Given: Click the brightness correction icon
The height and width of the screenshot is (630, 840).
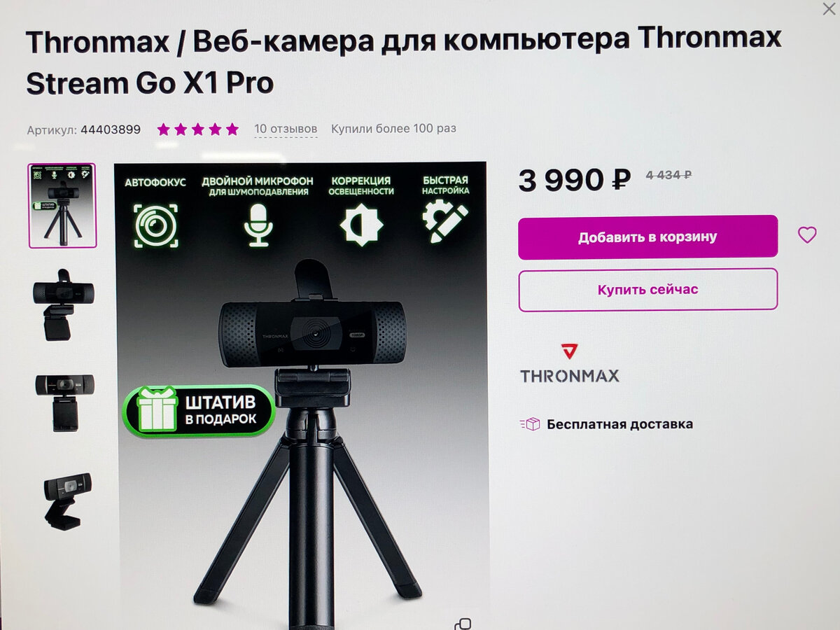Looking at the screenshot, I should 361,225.
